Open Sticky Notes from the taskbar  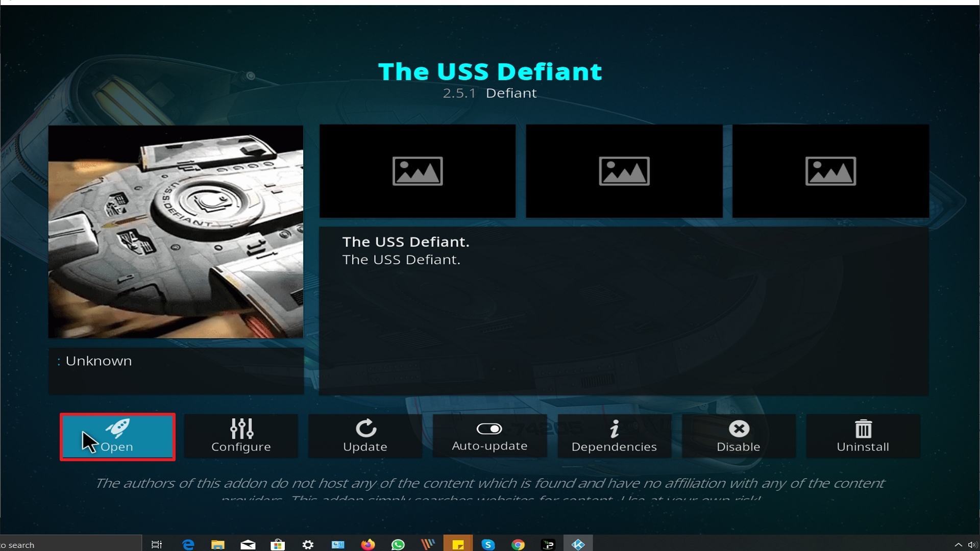tap(458, 544)
